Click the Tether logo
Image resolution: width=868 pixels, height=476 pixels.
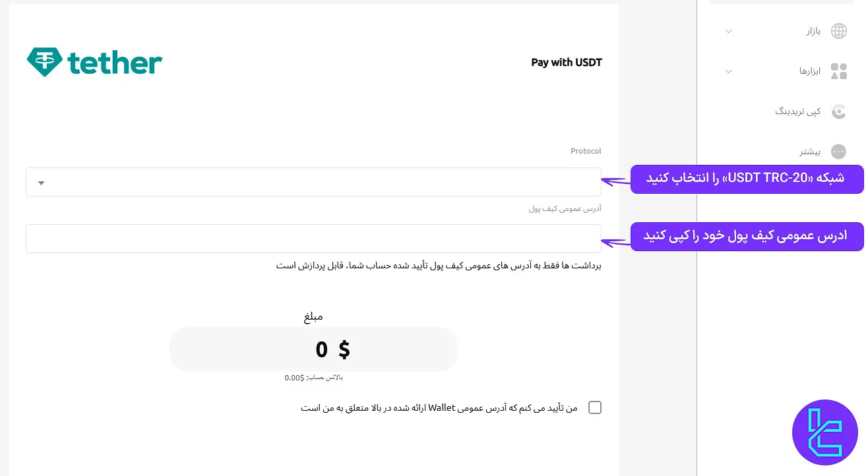[94, 61]
